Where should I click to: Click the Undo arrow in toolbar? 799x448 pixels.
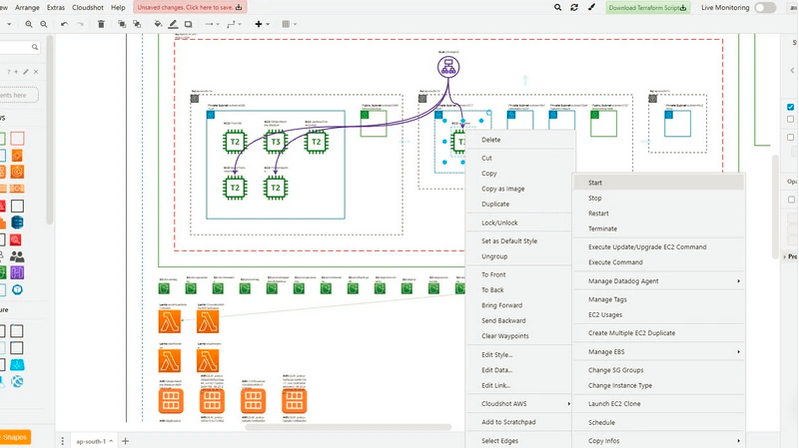pos(65,24)
